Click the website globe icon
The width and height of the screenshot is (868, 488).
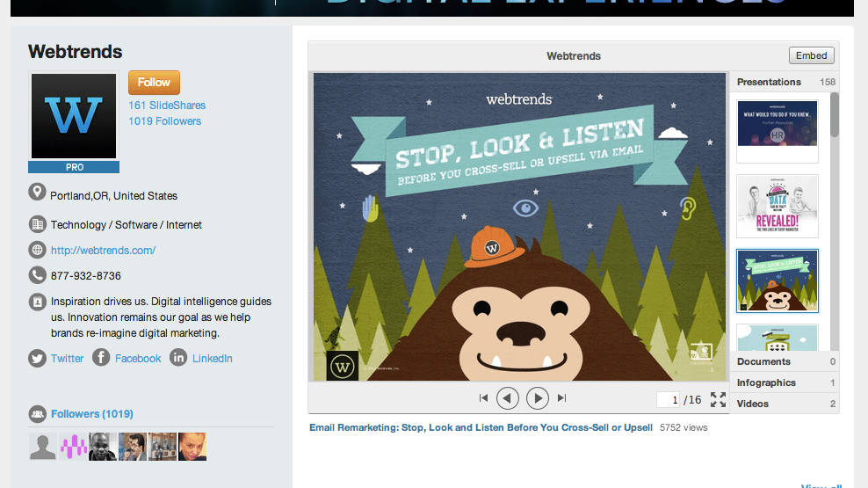[37, 250]
